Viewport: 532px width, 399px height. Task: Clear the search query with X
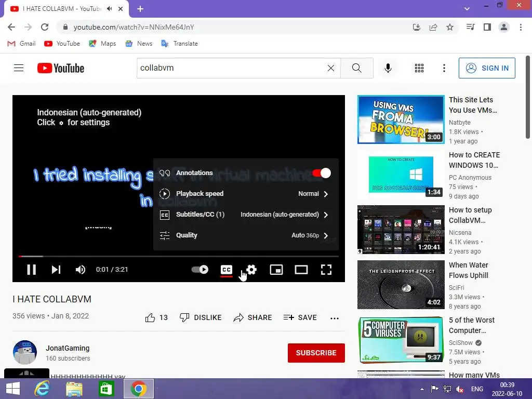coord(331,68)
